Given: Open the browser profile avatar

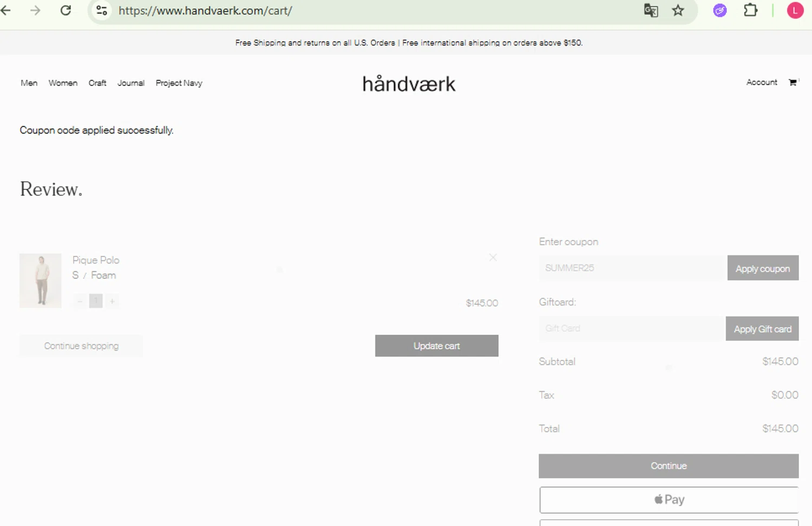Looking at the screenshot, I should point(795,10).
